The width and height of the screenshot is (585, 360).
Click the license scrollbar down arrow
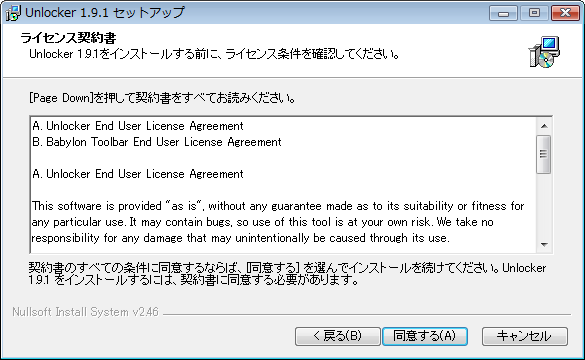point(544,245)
